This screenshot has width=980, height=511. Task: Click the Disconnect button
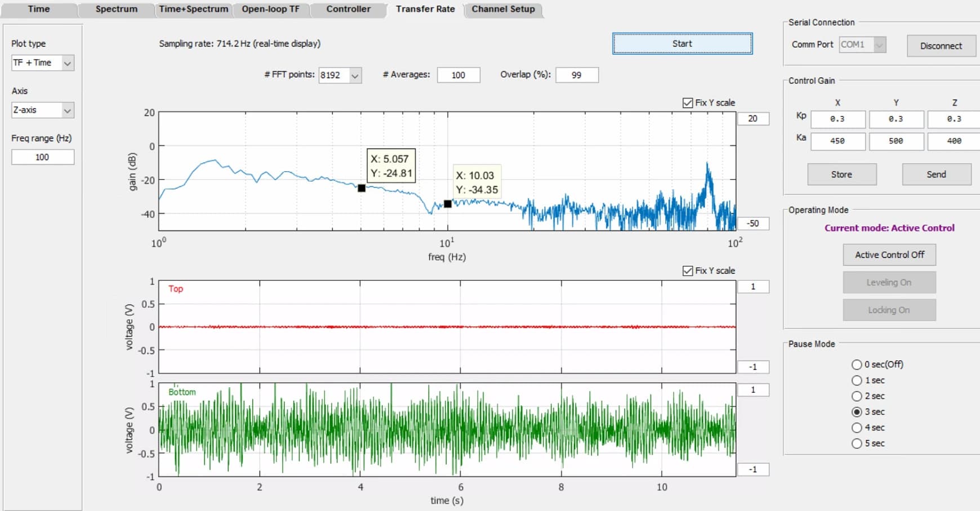pos(941,46)
